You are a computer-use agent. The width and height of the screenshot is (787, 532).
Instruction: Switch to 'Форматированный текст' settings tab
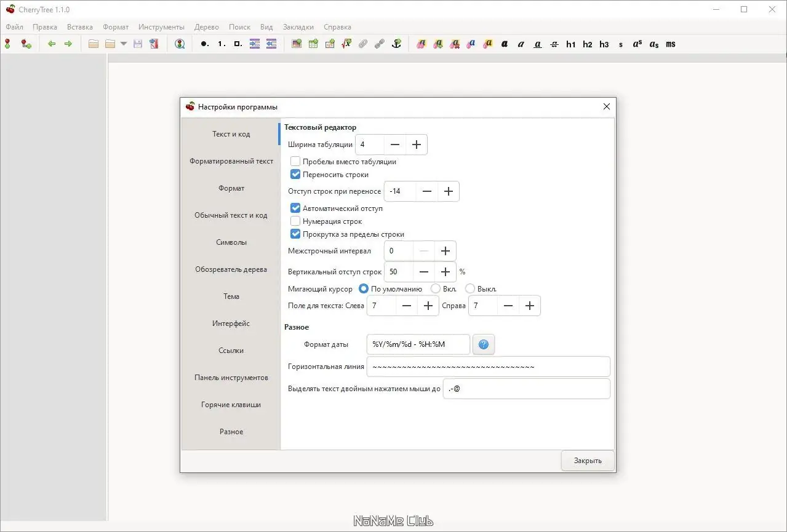[231, 161]
